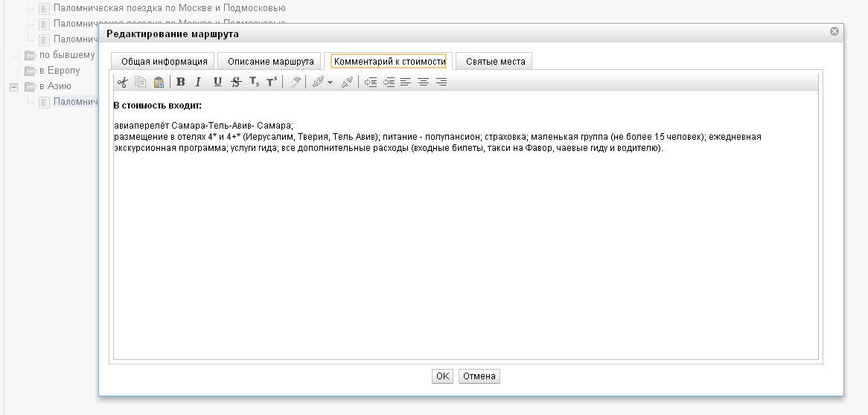Click the Cut scissors icon

coord(123,83)
